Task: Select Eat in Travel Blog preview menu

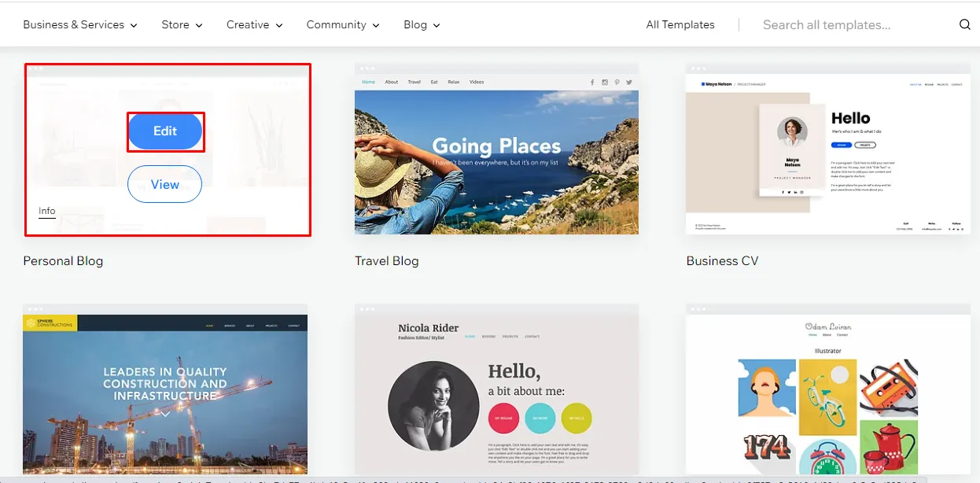Action: click(434, 82)
